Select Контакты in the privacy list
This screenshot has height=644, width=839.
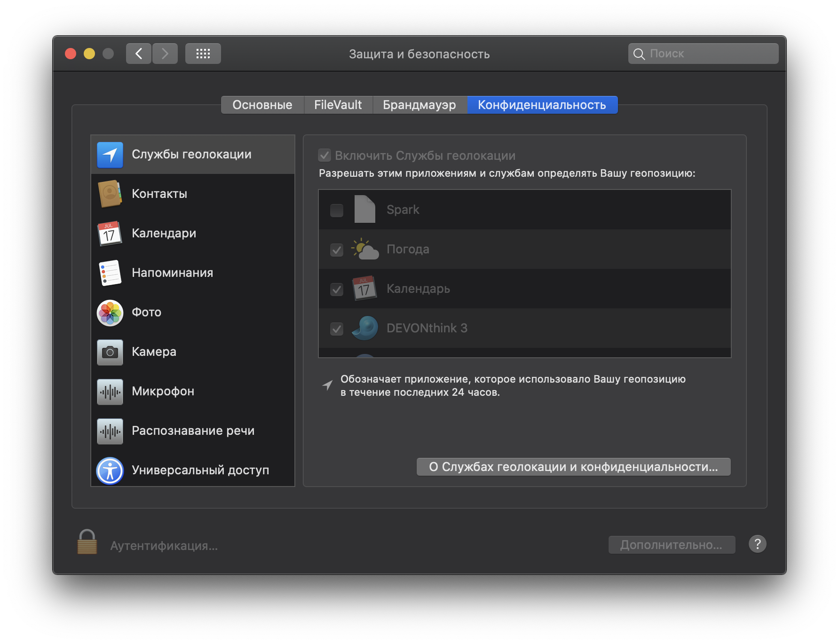193,194
